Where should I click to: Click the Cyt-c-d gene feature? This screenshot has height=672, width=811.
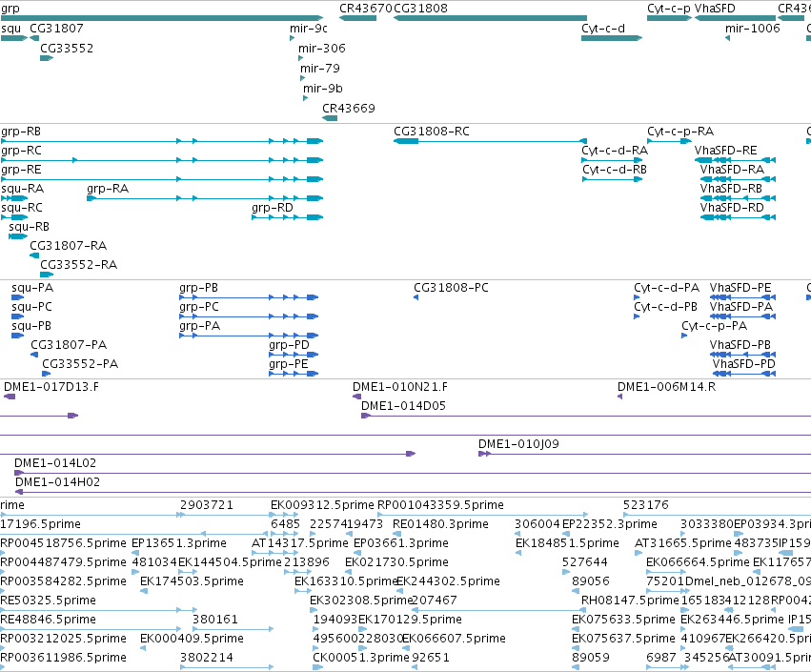coord(612,38)
